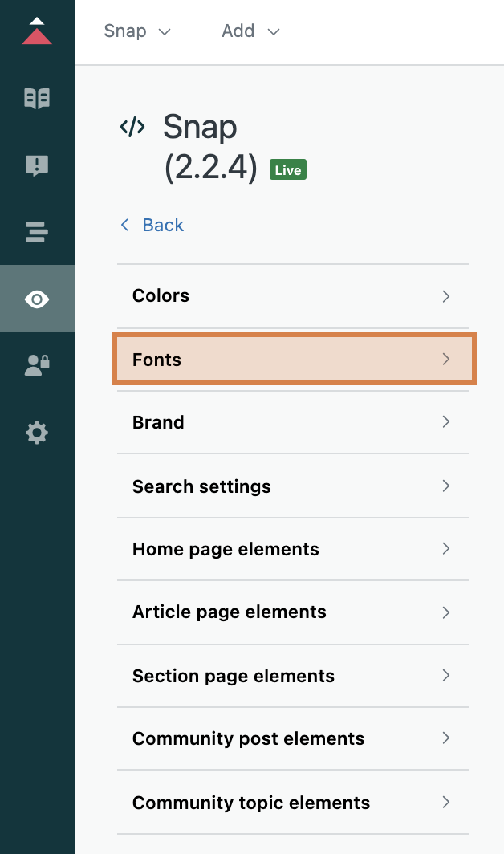Open the moderate content alert icon
This screenshot has width=504, height=854.
(x=37, y=165)
